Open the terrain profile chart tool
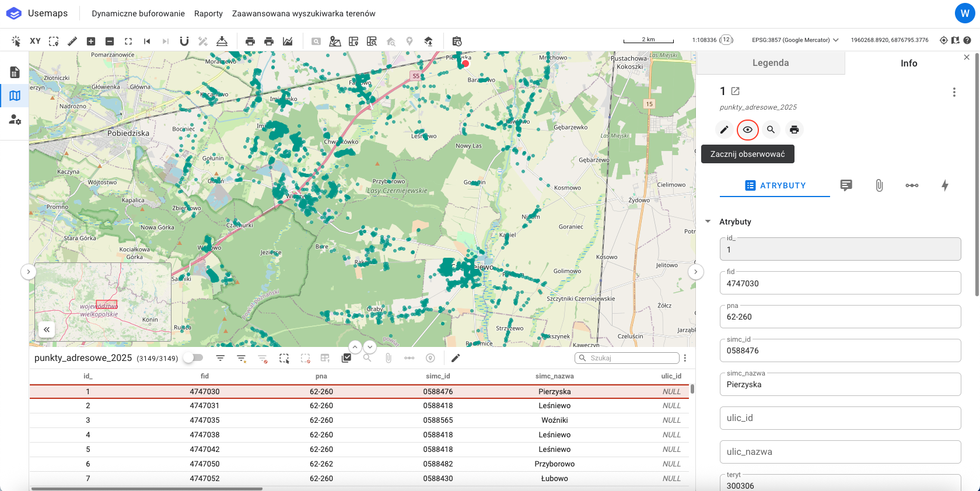This screenshot has width=980, height=491. [288, 41]
